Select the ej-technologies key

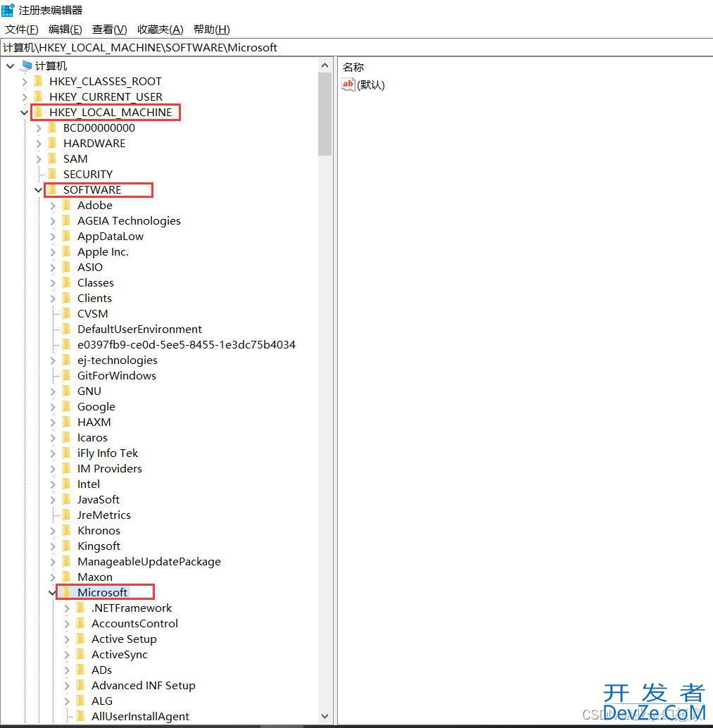(x=118, y=360)
